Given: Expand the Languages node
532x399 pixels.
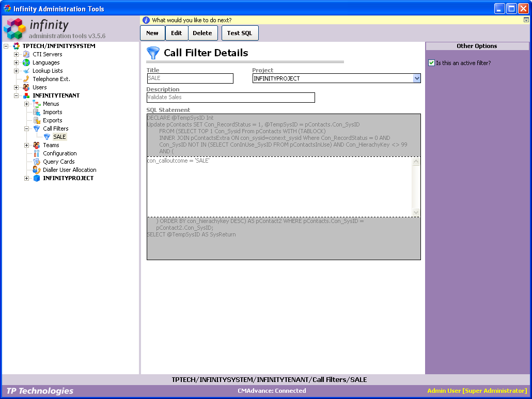Looking at the screenshot, I should coord(16,62).
